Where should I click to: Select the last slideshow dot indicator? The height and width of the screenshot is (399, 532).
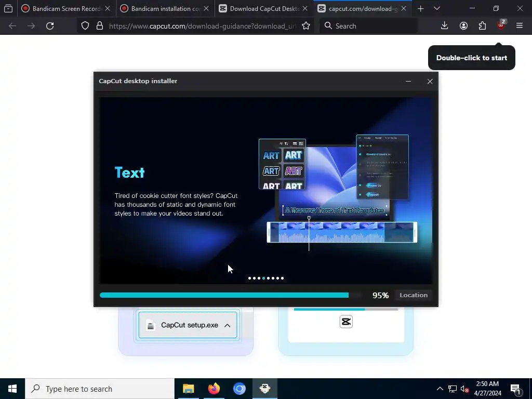[x=282, y=278]
